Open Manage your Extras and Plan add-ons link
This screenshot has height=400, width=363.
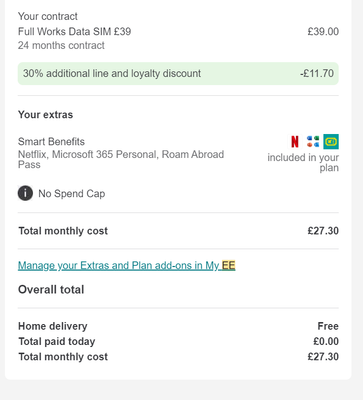point(127,266)
